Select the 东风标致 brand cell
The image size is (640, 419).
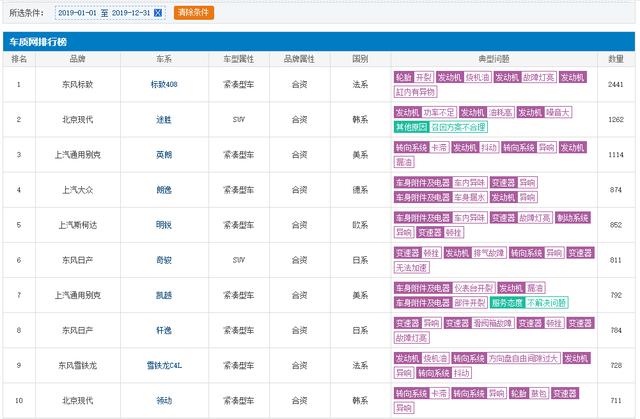(x=78, y=84)
